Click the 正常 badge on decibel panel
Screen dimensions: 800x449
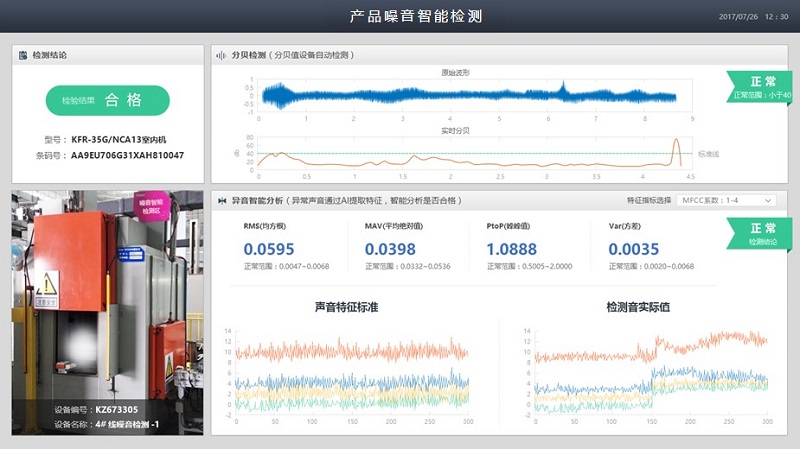coord(761,88)
